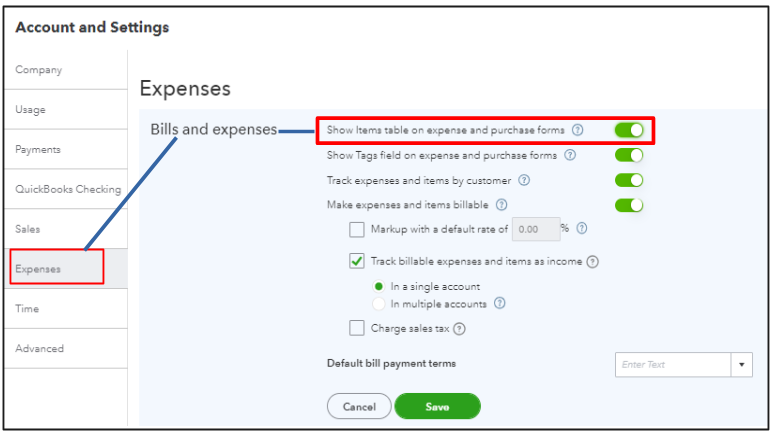Expand Default bill payment terms dropdown arrow
This screenshot has width=772, height=433.
click(x=741, y=365)
